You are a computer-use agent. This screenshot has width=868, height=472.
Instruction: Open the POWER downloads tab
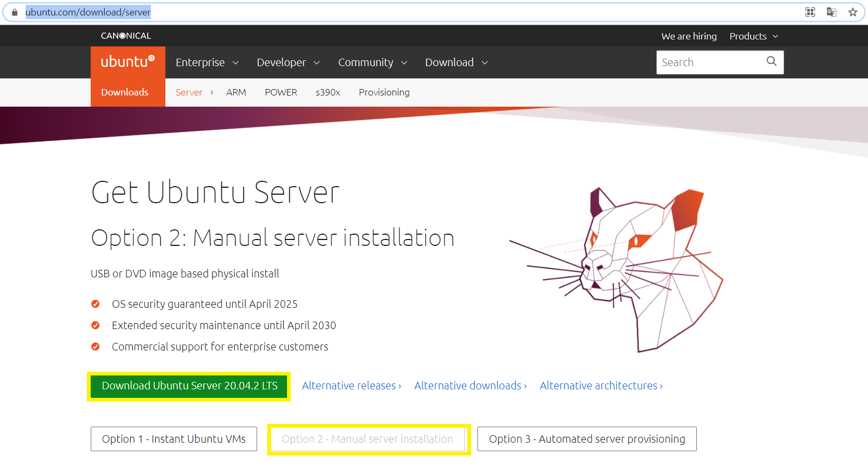coord(281,92)
